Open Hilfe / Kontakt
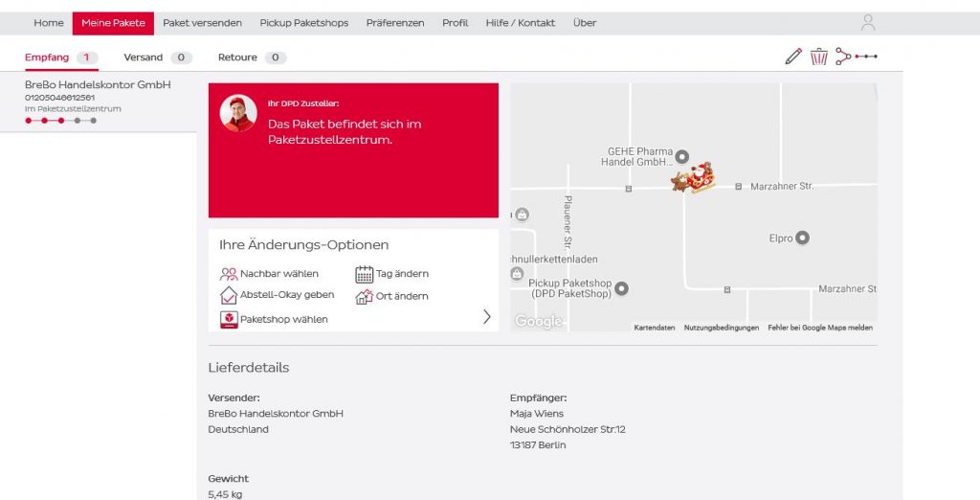The height and width of the screenshot is (500, 980). pos(521,23)
